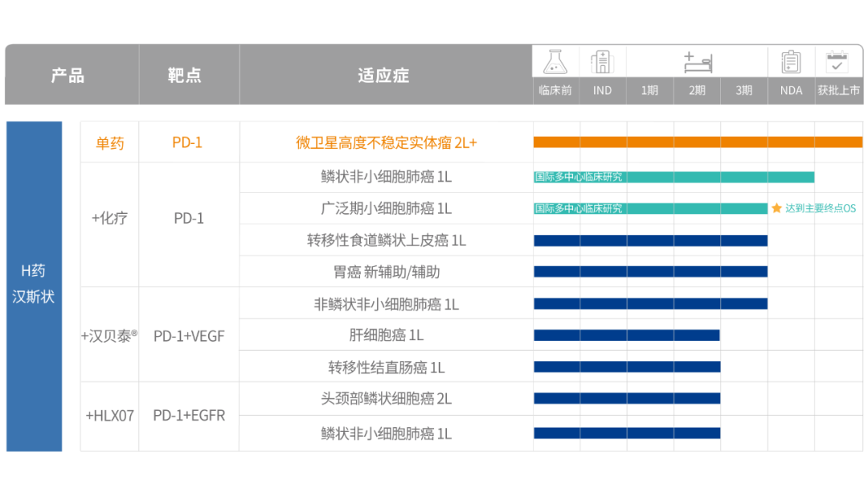The height and width of the screenshot is (489, 868).
Task: Click the clipboard icon above NDA
Action: coord(791,61)
